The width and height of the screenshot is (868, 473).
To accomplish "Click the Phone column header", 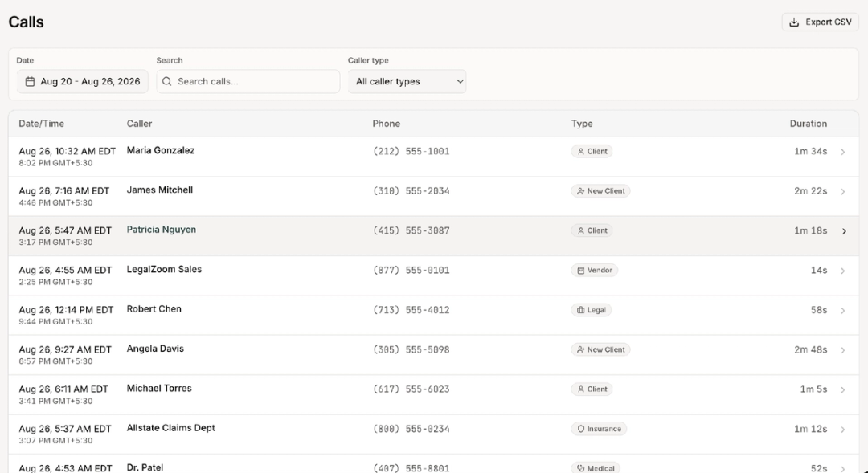I will tap(387, 124).
